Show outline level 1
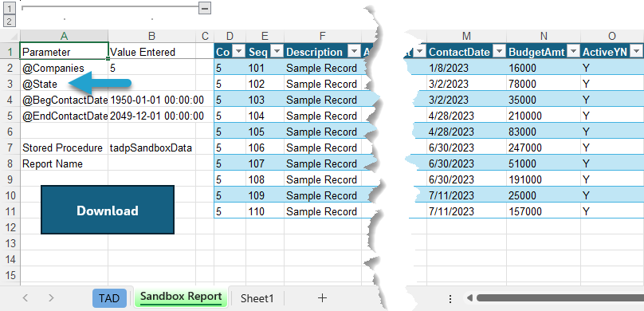This screenshot has height=311, width=644. pos(9,8)
